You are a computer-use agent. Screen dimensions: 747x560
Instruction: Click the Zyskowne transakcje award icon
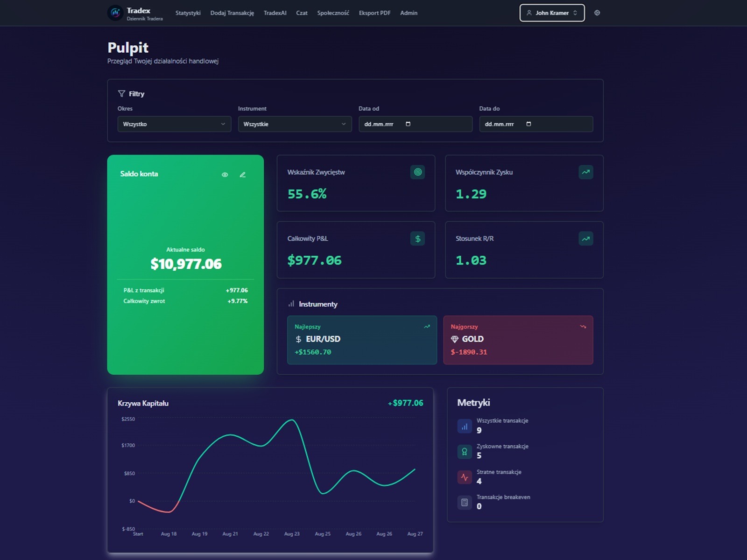pos(465,451)
